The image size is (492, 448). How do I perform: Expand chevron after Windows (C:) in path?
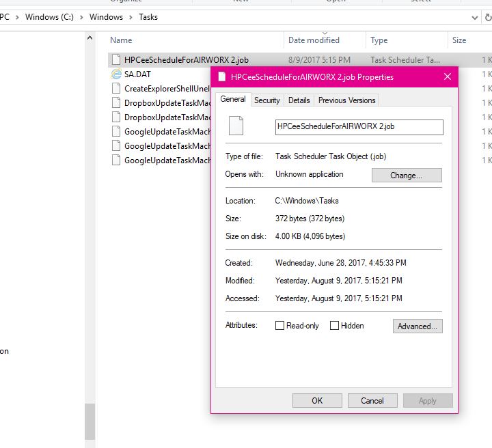(x=81, y=17)
